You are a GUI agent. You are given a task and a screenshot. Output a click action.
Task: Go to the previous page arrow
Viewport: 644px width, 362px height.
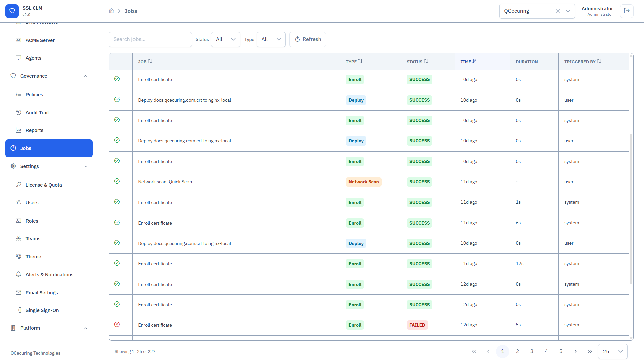[x=488, y=351]
